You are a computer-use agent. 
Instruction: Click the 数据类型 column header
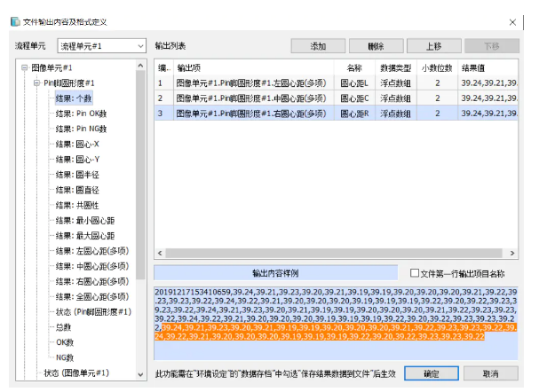coord(393,67)
